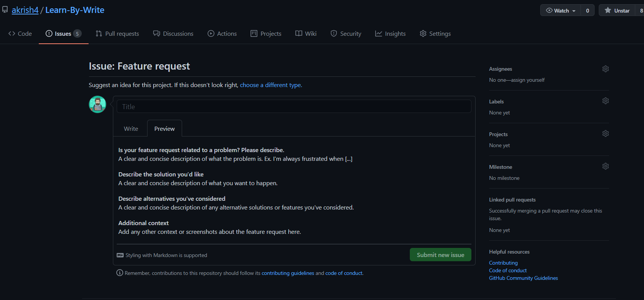This screenshot has height=300, width=644.
Task: Click the Milestone sidebar heading
Action: pyautogui.click(x=501, y=167)
